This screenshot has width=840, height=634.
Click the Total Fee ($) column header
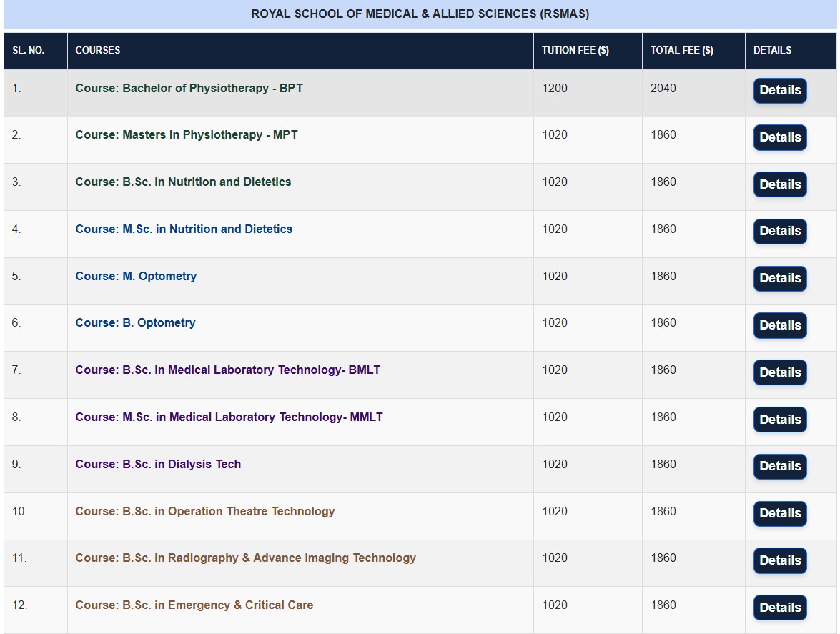click(x=681, y=51)
